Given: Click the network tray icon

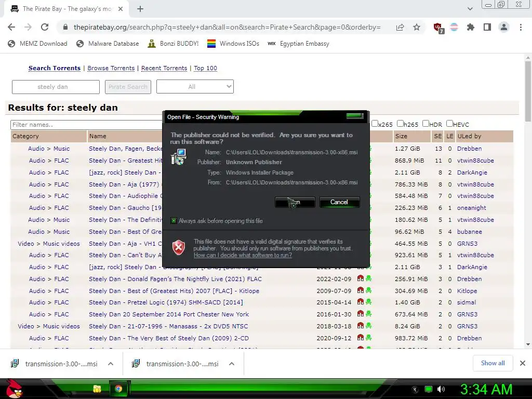Looking at the screenshot, I should tap(429, 390).
